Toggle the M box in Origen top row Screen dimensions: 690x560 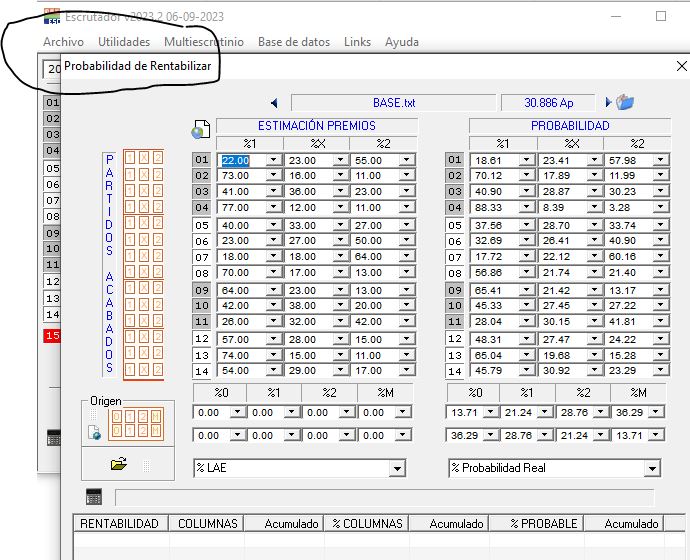(x=156, y=417)
